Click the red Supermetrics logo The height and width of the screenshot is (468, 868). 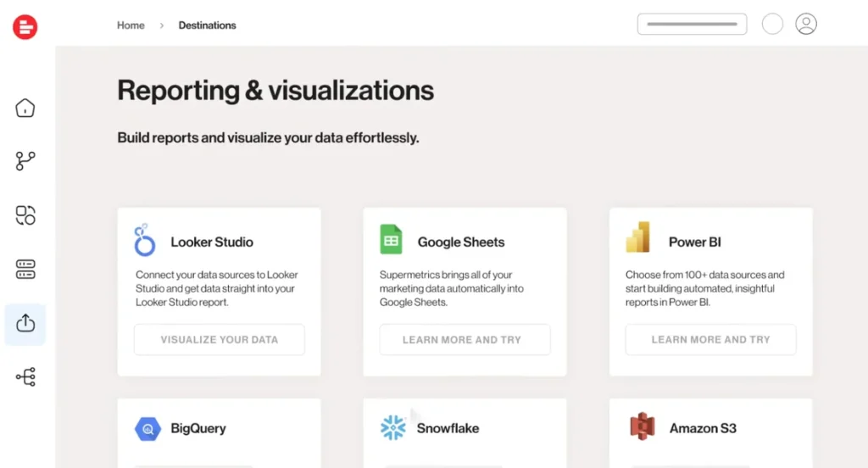tap(25, 26)
